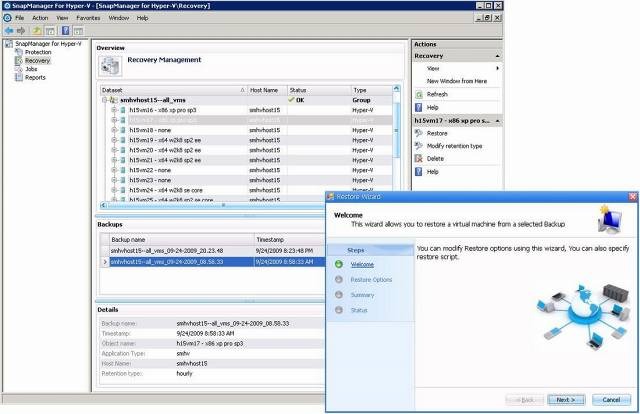
Task: Sort by the Backup name column header
Action: 182,240
